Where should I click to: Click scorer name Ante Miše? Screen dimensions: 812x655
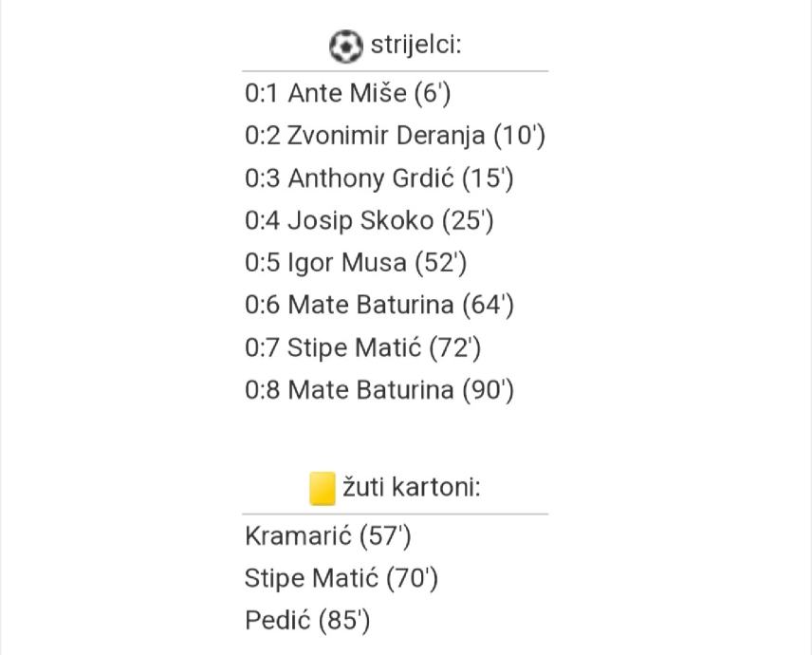347,94
